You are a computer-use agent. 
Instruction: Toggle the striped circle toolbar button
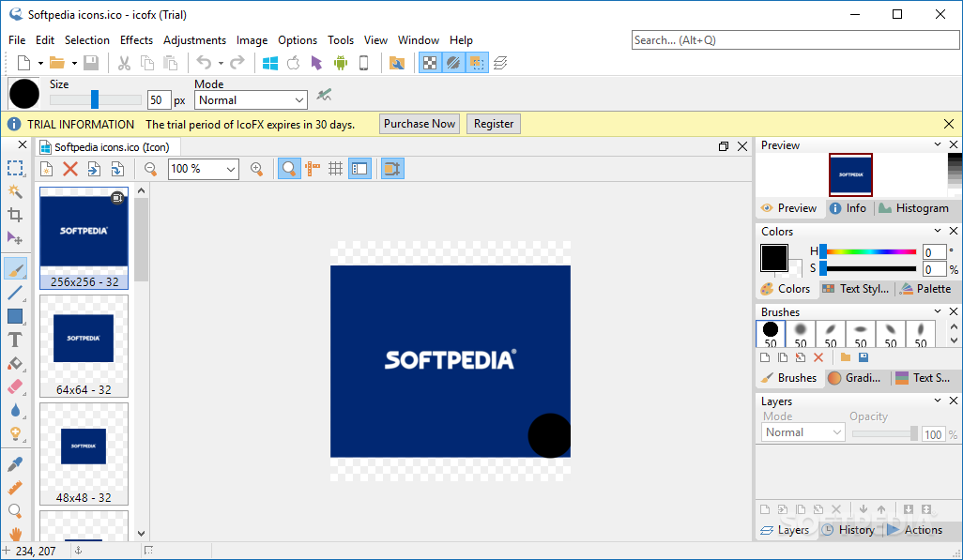point(453,63)
